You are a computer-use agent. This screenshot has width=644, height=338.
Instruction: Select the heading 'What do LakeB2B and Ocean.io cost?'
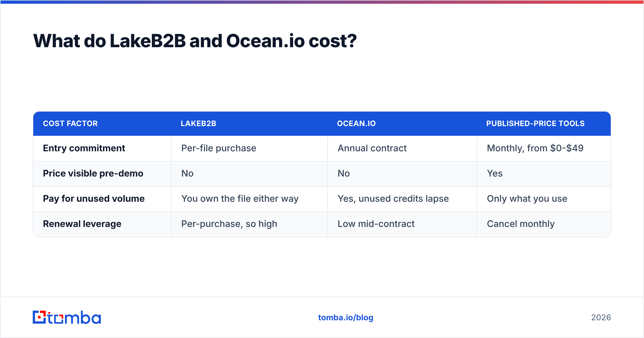[195, 41]
